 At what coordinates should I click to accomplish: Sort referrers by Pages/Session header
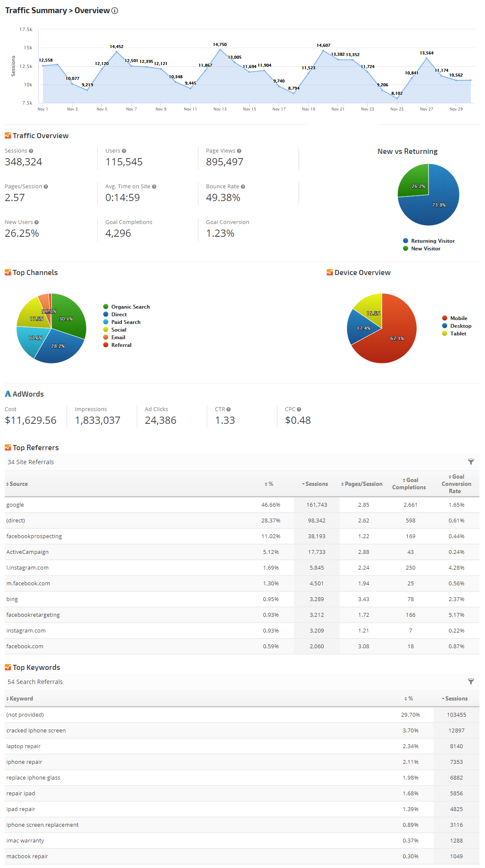pos(363,484)
